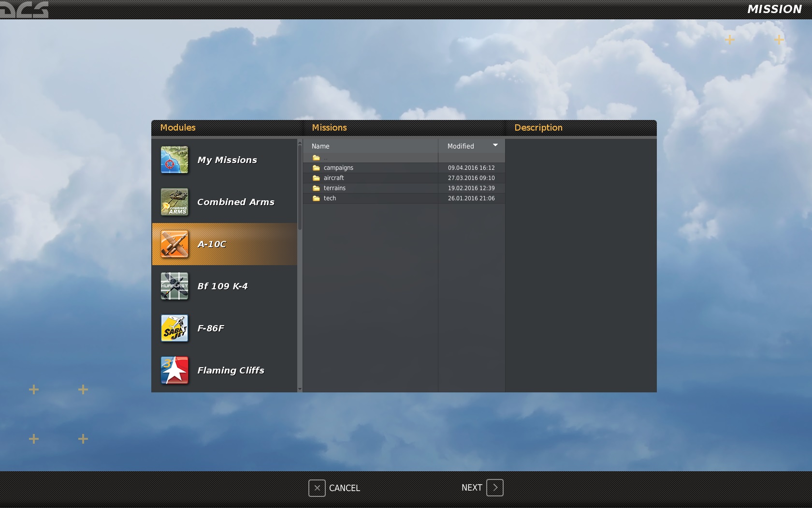Viewport: 812px width, 508px height.
Task: Select A-10C module label
Action: 212,244
